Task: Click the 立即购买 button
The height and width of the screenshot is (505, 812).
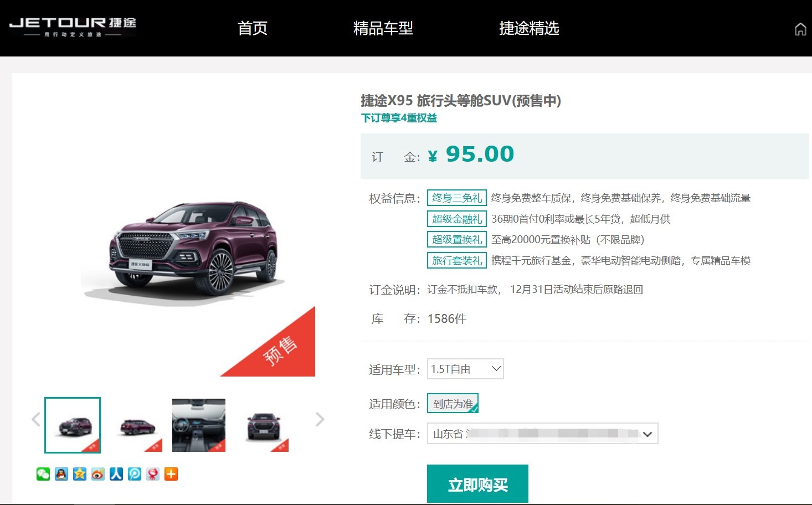Action: coord(477,485)
